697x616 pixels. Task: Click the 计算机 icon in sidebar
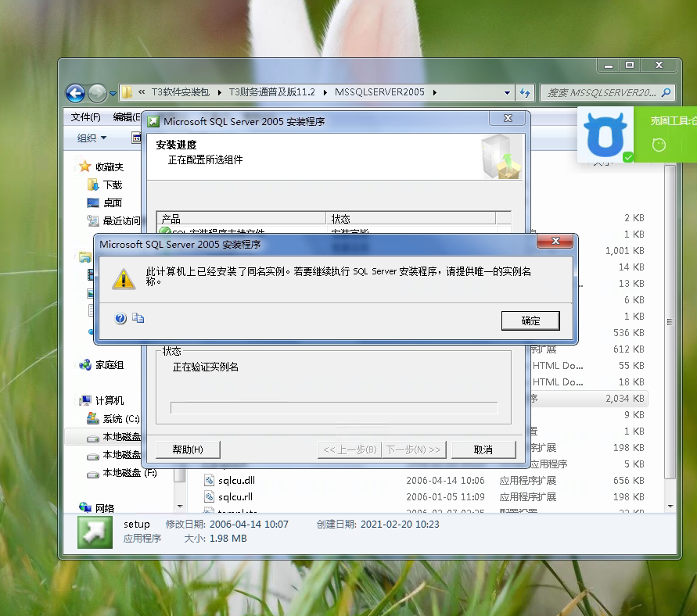(85, 400)
